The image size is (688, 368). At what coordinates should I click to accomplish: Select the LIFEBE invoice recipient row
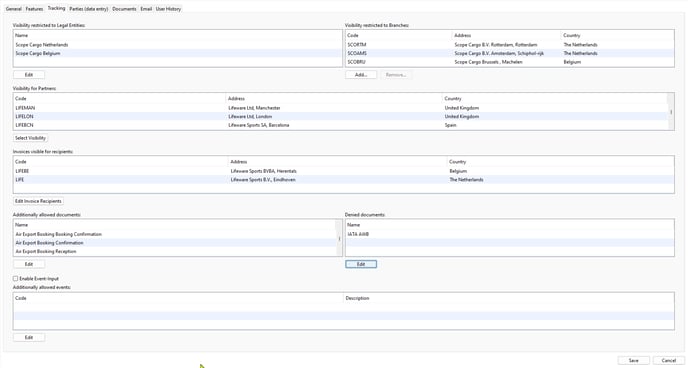344,171
